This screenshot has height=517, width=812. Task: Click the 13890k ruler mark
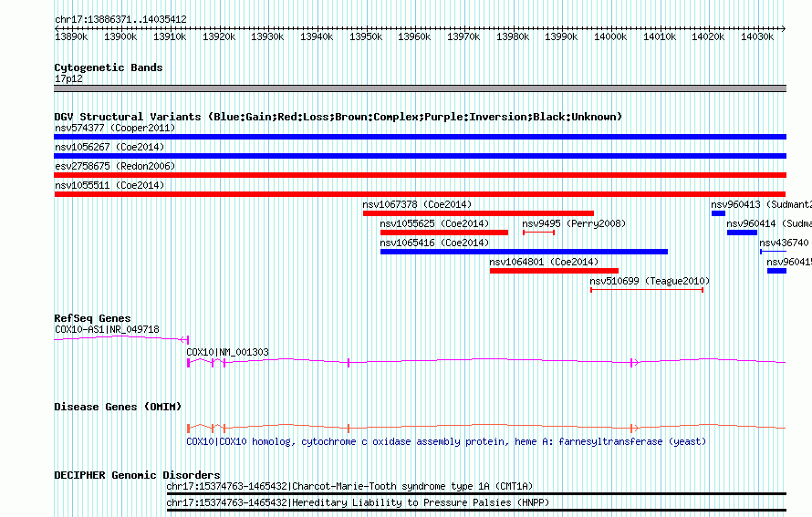[71, 36]
